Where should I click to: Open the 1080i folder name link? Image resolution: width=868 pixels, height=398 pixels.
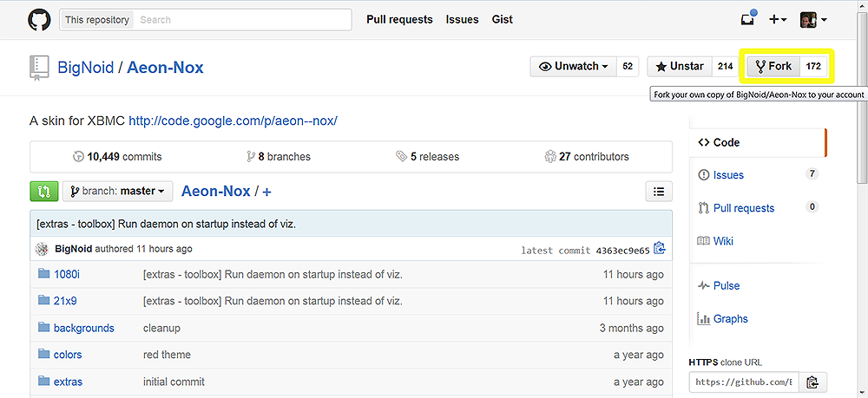pos(68,275)
